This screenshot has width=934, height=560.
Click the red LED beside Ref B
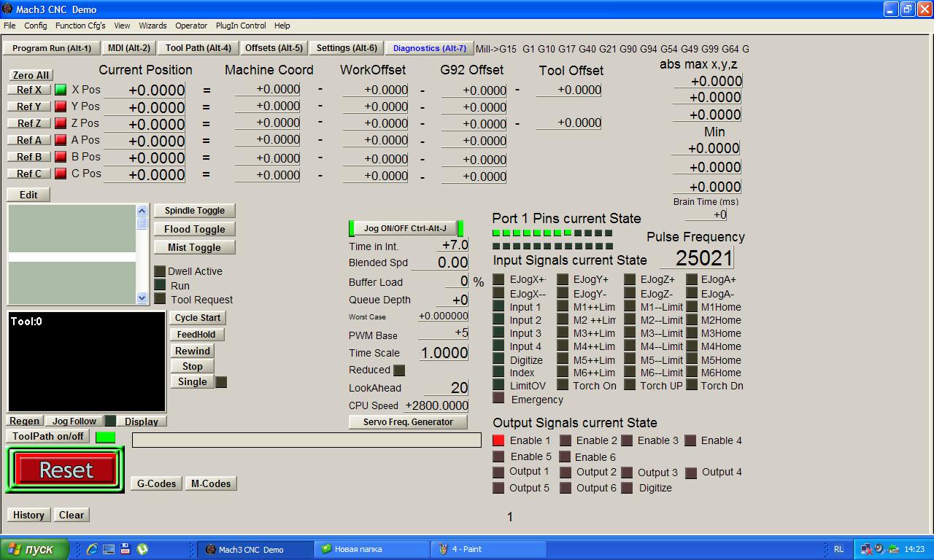point(61,157)
